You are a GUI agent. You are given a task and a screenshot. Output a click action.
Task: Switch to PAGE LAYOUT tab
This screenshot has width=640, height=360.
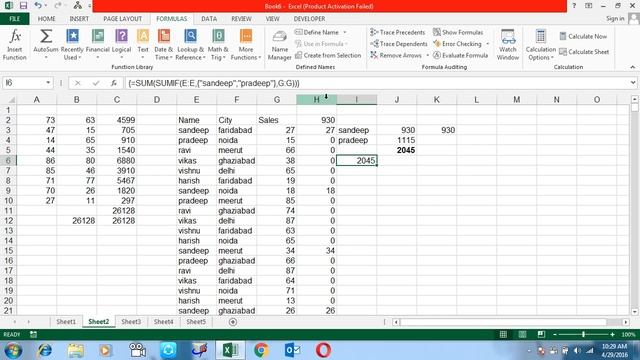[x=122, y=19]
